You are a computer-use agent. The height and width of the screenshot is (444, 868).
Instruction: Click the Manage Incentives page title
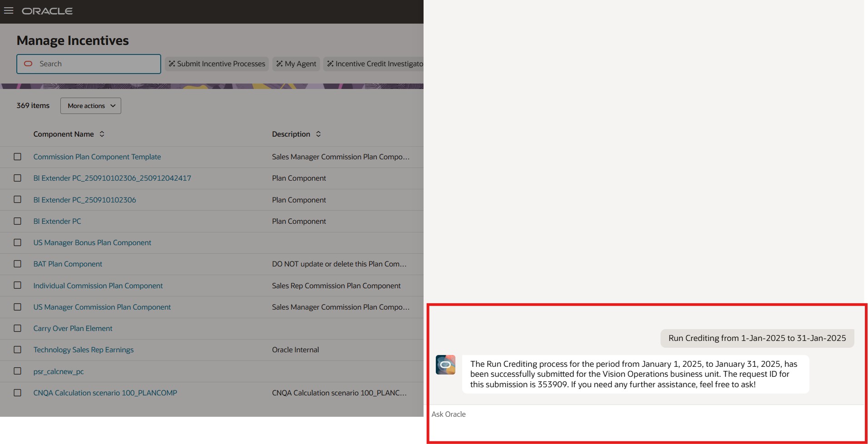tap(73, 40)
